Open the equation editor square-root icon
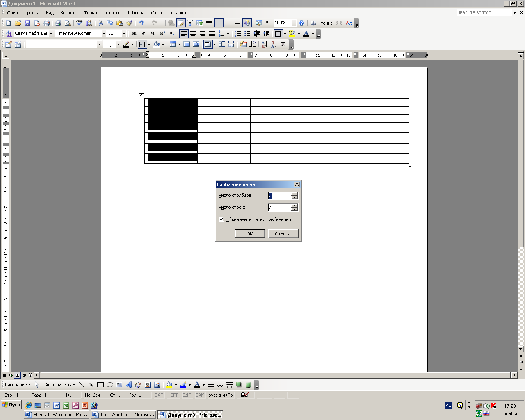 pos(349,23)
